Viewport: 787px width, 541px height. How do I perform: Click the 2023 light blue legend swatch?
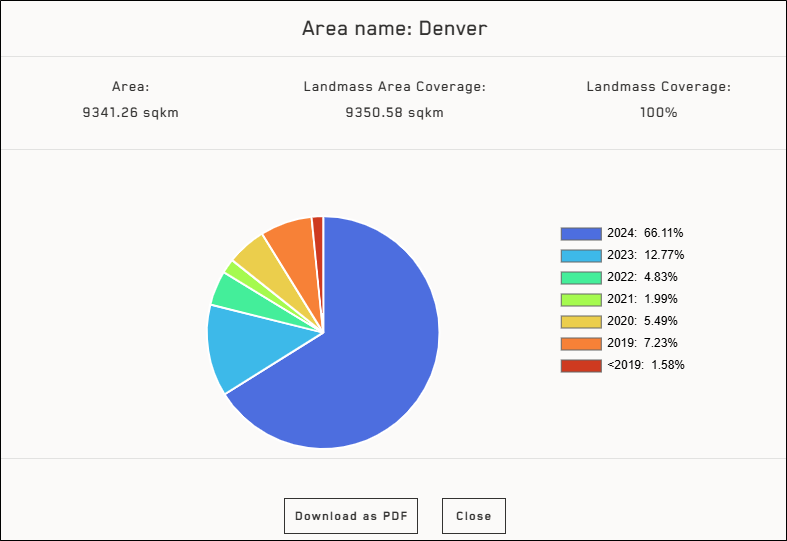(x=580, y=255)
